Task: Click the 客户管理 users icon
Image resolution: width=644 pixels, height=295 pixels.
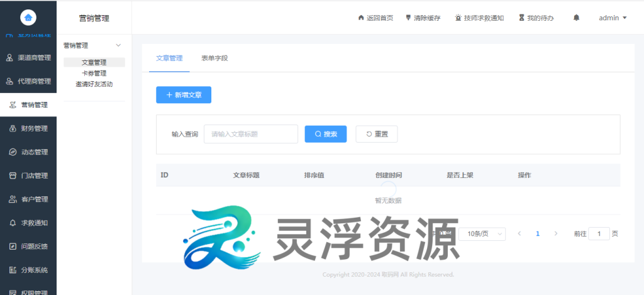Action: pyautogui.click(x=13, y=199)
